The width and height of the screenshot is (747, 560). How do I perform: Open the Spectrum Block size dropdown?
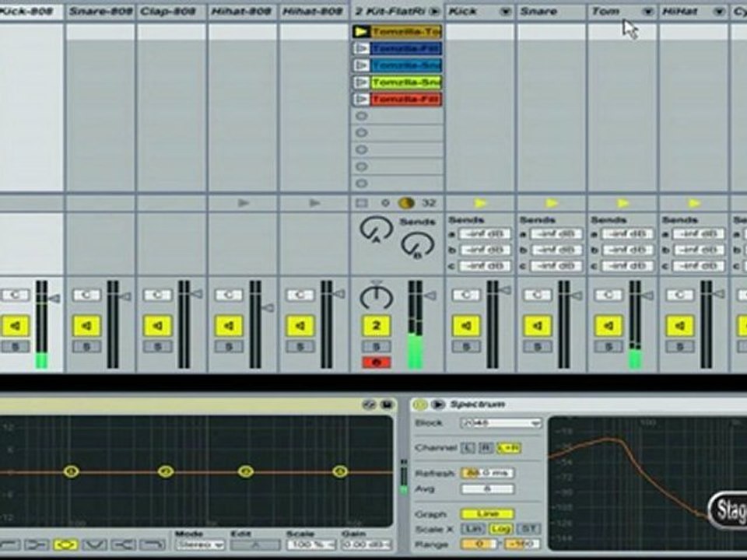[x=500, y=423]
